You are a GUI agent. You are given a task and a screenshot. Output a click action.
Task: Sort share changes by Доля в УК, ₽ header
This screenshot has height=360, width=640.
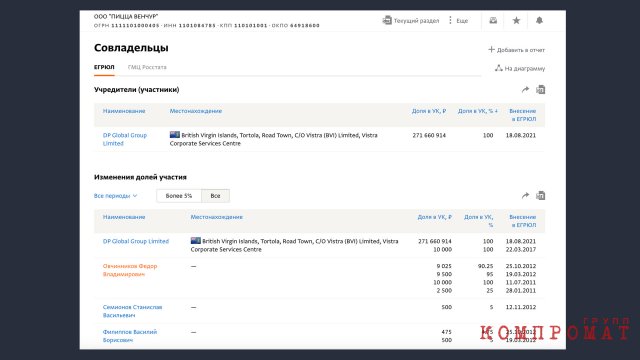pyautogui.click(x=434, y=217)
